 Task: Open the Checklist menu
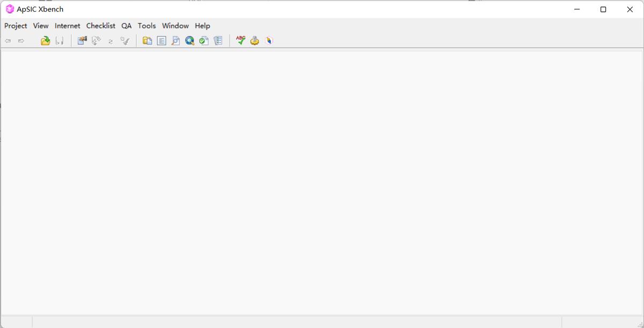click(101, 26)
